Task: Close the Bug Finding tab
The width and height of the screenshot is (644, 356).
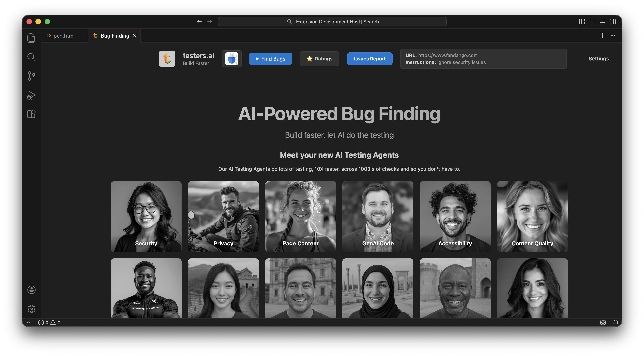Action: 135,36
